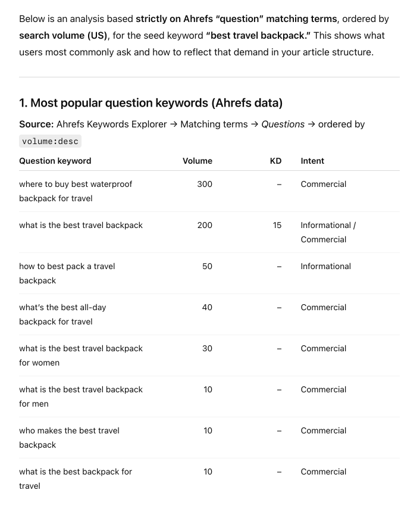Click the volume:desc code tag
This screenshot has width=420, height=512.
49,141
